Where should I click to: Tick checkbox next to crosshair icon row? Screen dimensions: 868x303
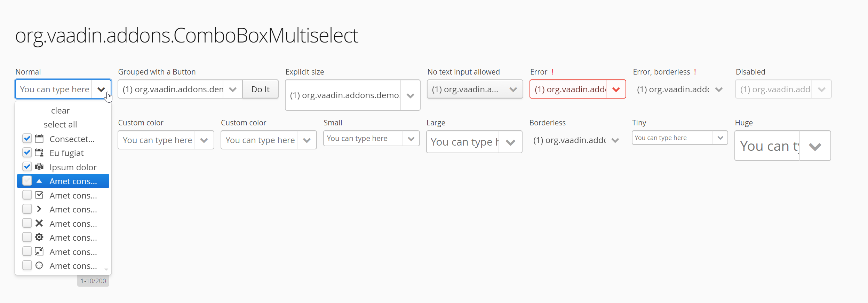27,265
